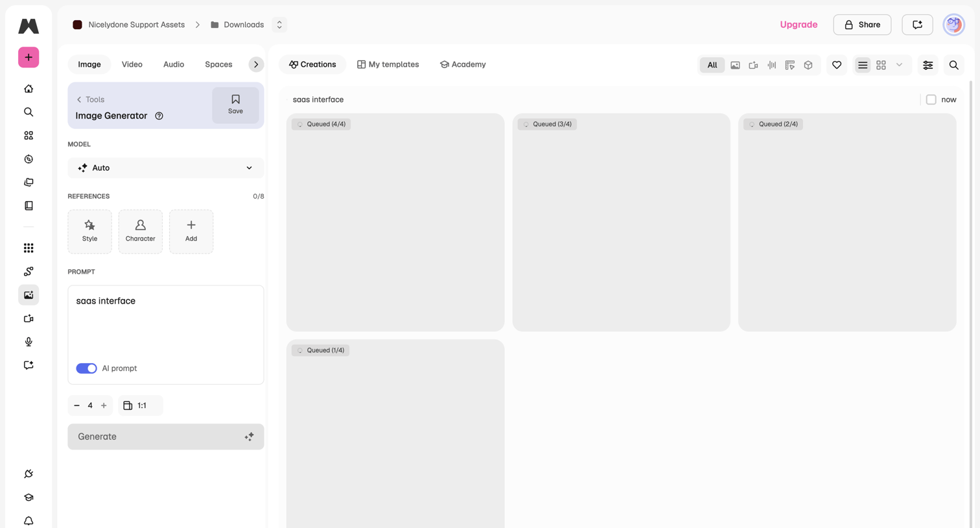Open the microphone audio sidebar icon
980x528 pixels.
29,342
